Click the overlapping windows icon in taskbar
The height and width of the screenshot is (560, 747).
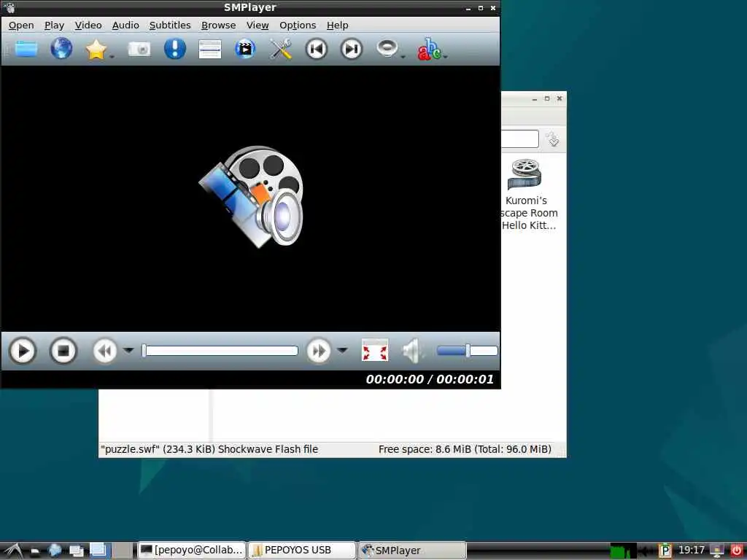point(76,551)
